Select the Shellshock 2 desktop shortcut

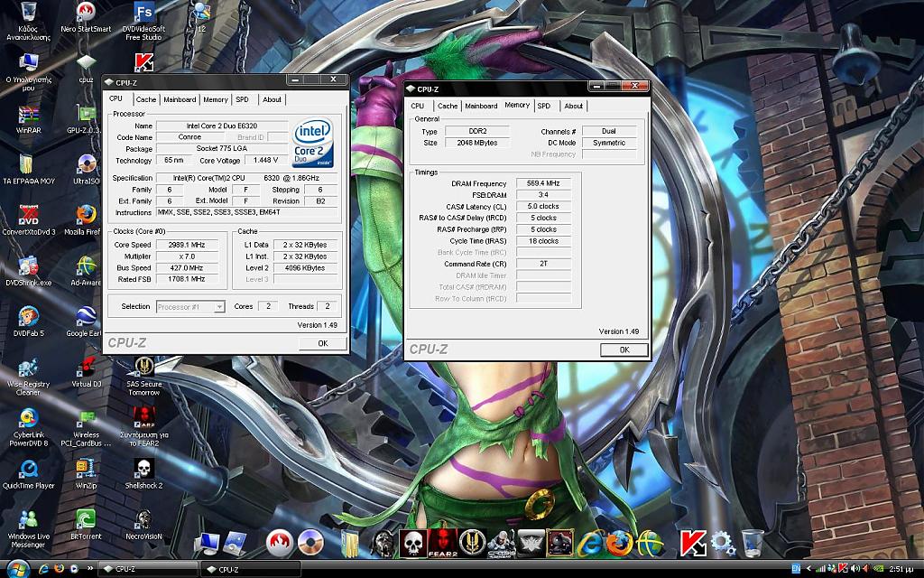[143, 475]
